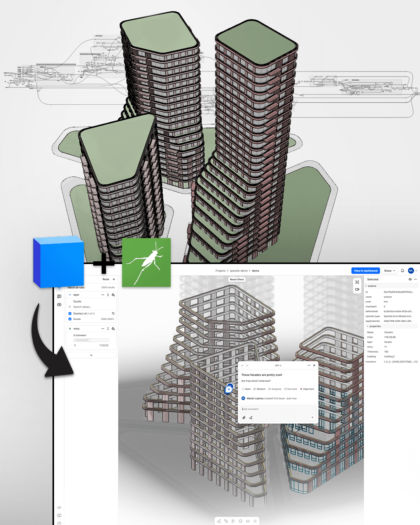Click the blue comment bubble on the model

pos(229,388)
